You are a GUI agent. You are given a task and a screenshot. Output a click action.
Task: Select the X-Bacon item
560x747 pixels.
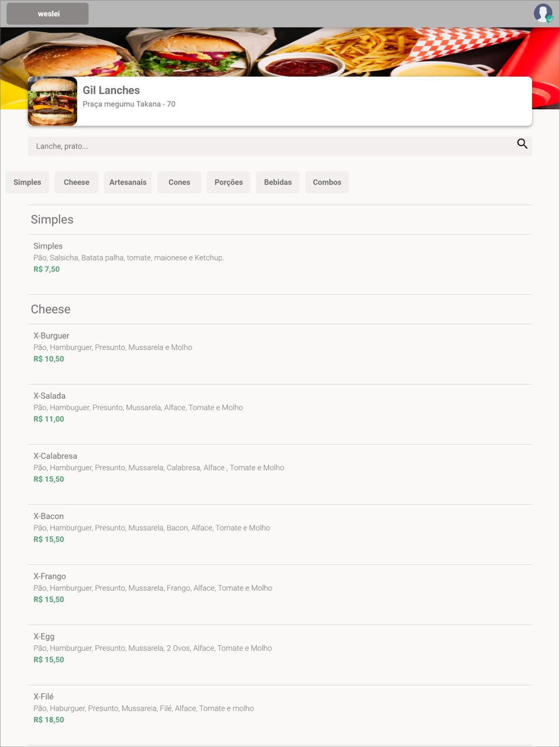[49, 516]
